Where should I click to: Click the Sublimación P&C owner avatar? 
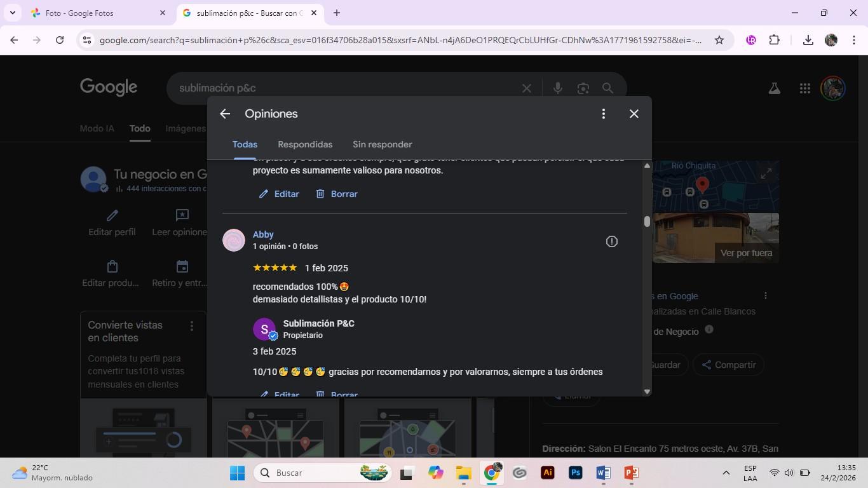point(264,329)
